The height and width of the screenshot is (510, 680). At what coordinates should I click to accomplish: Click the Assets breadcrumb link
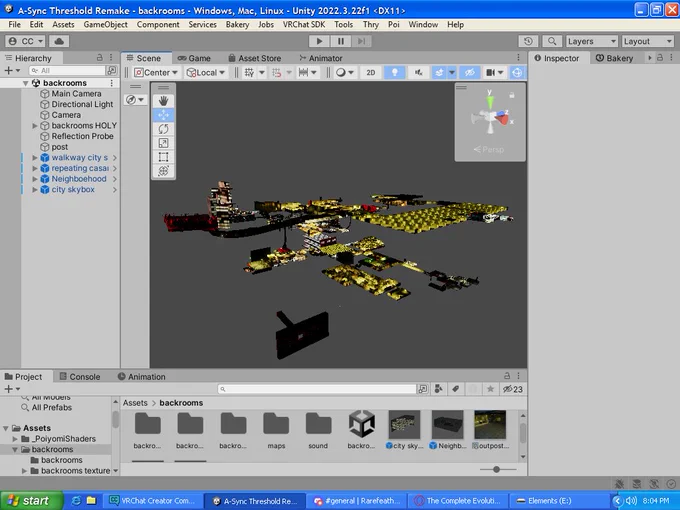click(x=135, y=403)
